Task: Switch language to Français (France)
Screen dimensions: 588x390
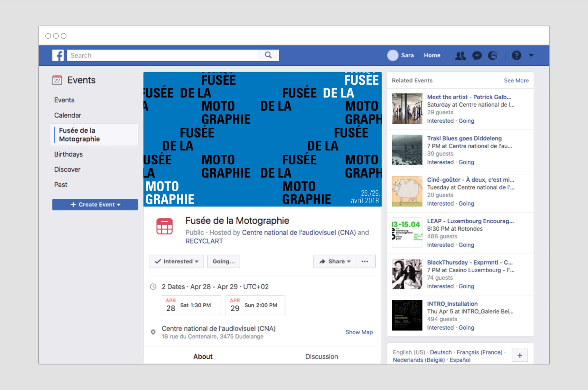Action: click(x=479, y=352)
